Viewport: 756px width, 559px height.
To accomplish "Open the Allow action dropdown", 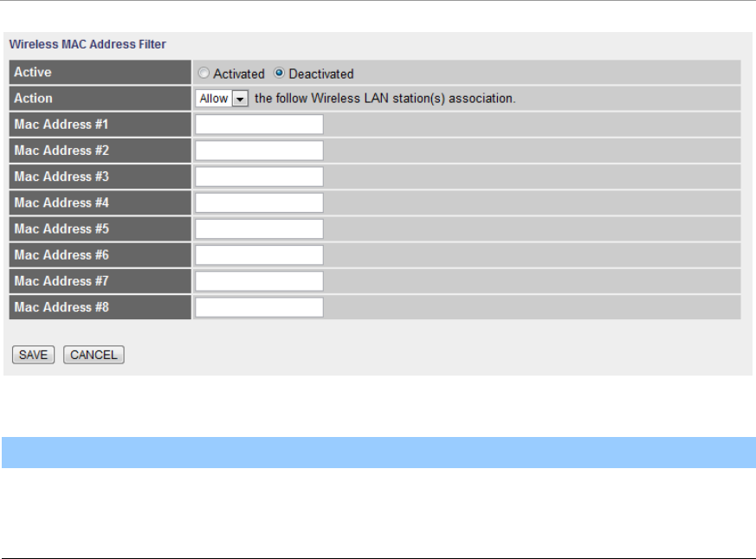I will [x=222, y=99].
